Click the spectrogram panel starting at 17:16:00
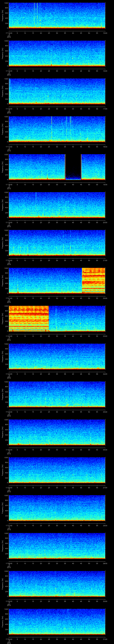This screenshot has width=114, height=644. pos(57,91)
